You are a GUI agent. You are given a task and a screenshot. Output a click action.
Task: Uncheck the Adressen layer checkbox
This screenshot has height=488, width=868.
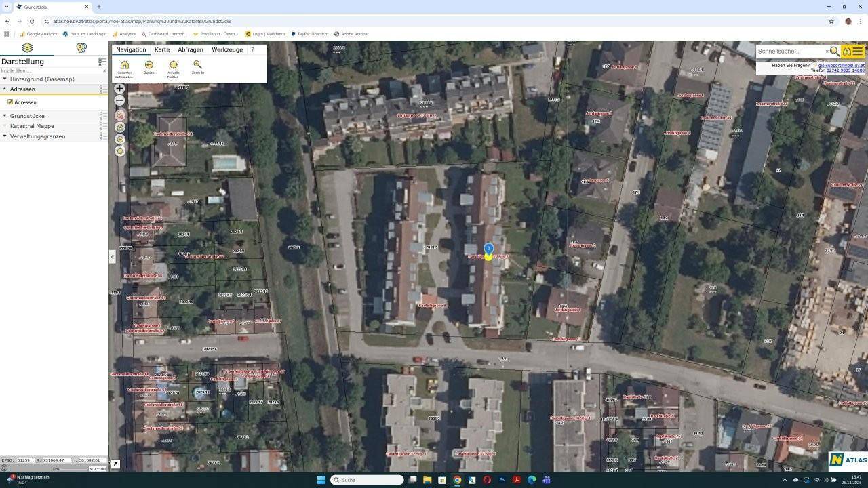tap(10, 102)
